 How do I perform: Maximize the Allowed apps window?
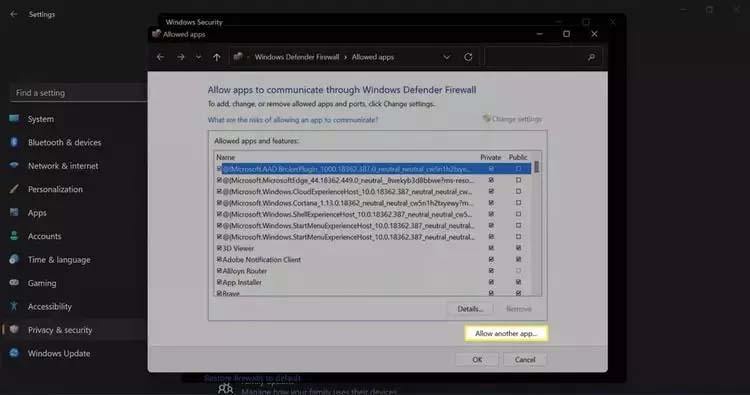click(566, 34)
